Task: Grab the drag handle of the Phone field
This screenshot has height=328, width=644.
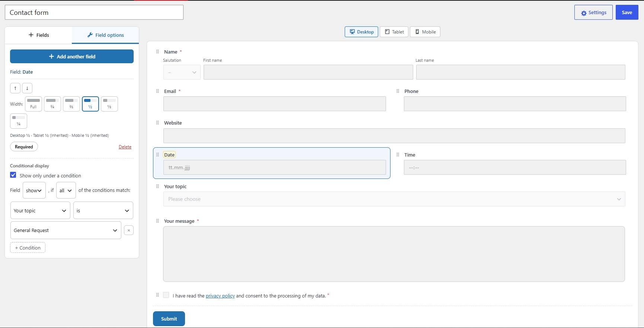Action: click(398, 91)
